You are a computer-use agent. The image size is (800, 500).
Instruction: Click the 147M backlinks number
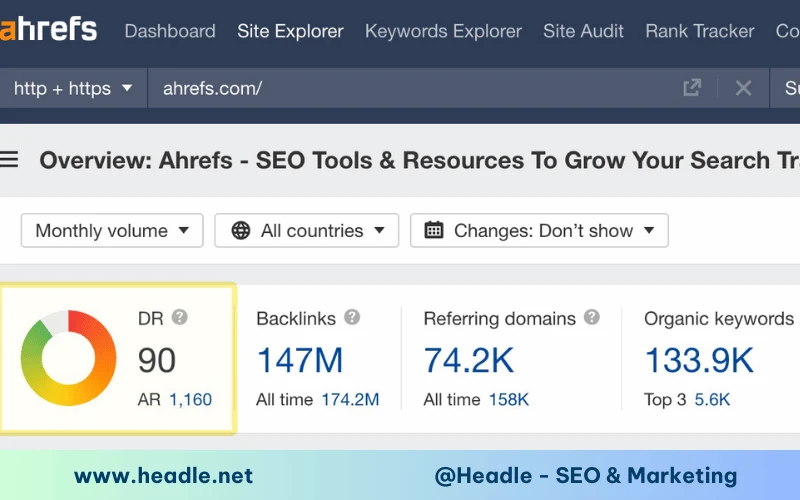[300, 360]
